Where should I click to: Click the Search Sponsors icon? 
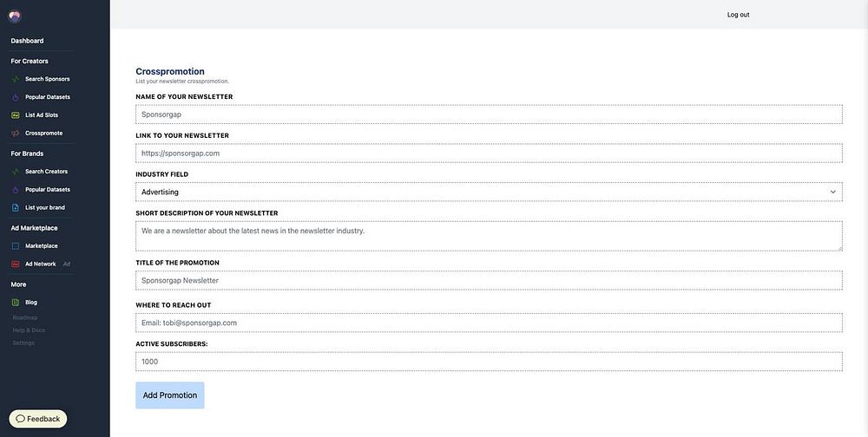click(16, 79)
